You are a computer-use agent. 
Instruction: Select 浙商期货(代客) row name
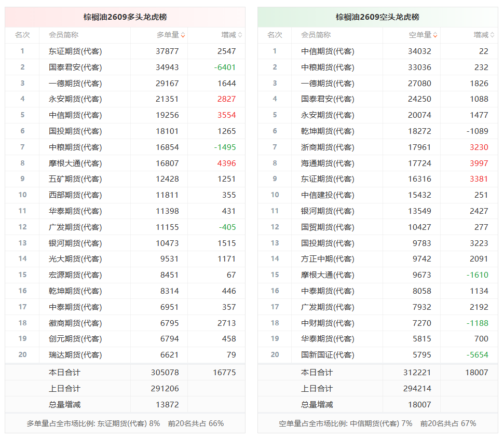click(x=328, y=147)
